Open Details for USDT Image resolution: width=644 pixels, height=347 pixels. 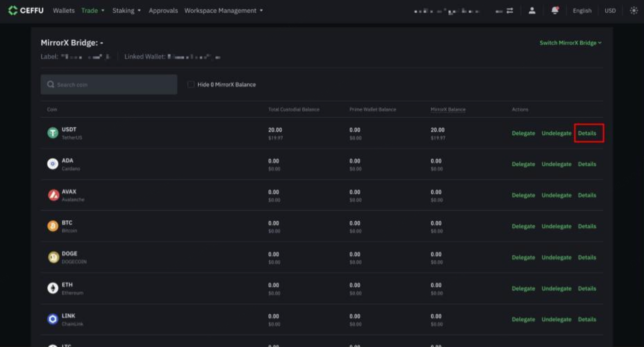[x=587, y=133]
